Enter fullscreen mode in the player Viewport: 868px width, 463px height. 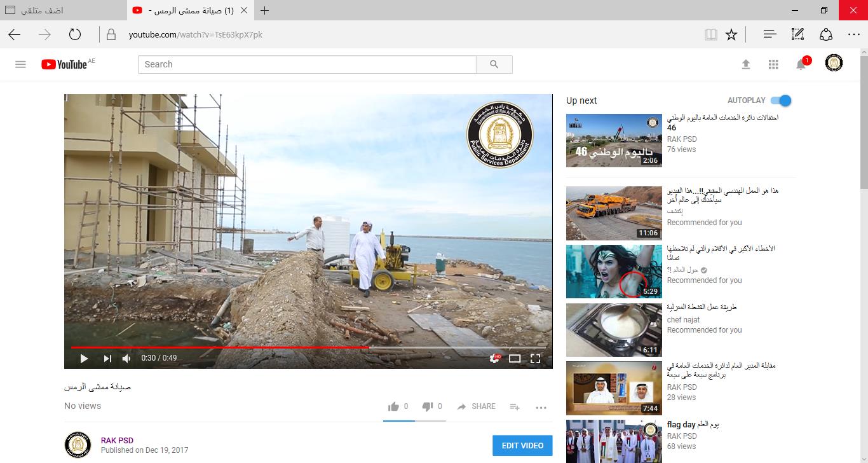click(535, 359)
